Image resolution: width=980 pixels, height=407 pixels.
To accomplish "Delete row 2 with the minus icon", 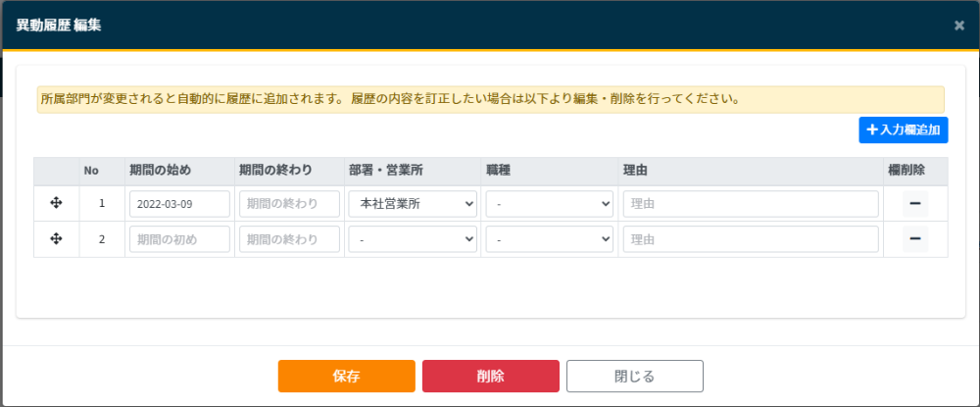I will (915, 238).
